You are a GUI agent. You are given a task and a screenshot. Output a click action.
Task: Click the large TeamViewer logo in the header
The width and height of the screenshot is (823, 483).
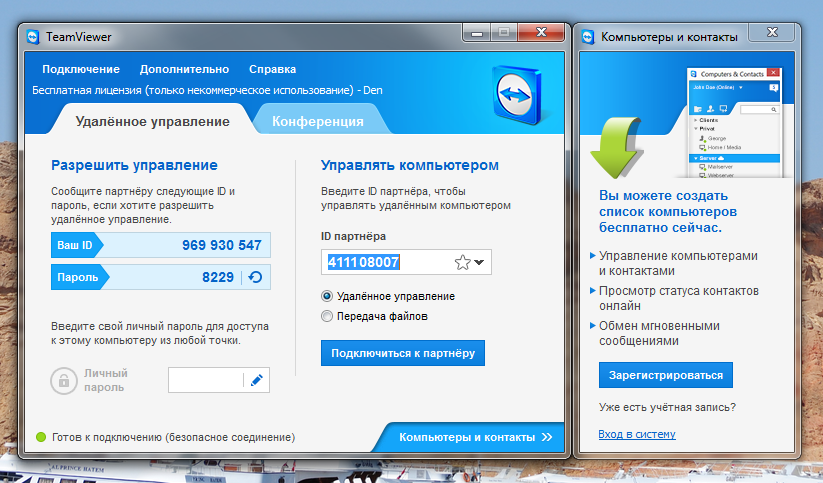[517, 94]
